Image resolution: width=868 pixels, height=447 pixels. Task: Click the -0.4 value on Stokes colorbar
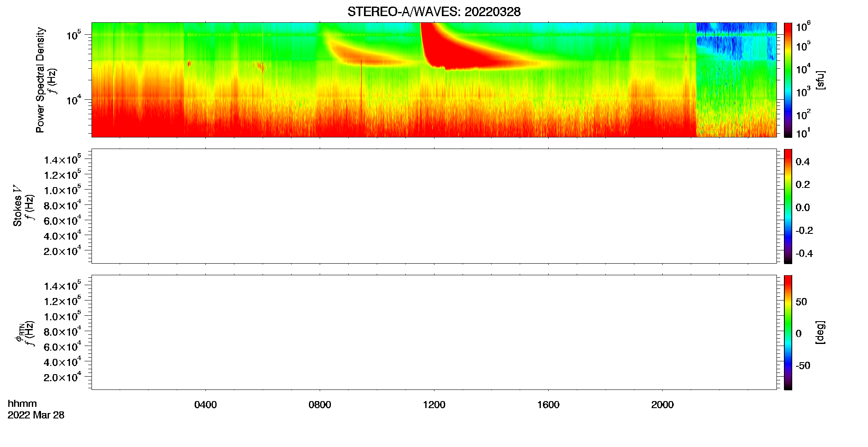804,254
